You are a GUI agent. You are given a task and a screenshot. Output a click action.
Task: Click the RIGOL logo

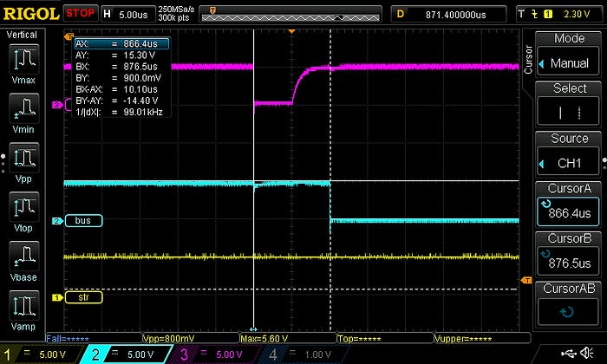coord(31,14)
